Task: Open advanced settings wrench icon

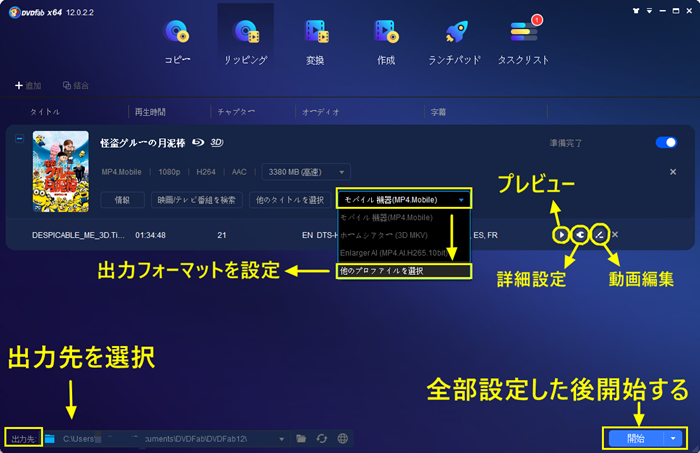Action: click(x=580, y=234)
